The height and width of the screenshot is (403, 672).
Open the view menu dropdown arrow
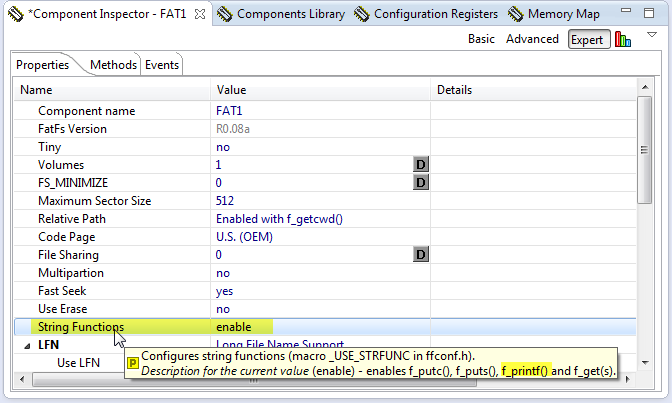652,35
